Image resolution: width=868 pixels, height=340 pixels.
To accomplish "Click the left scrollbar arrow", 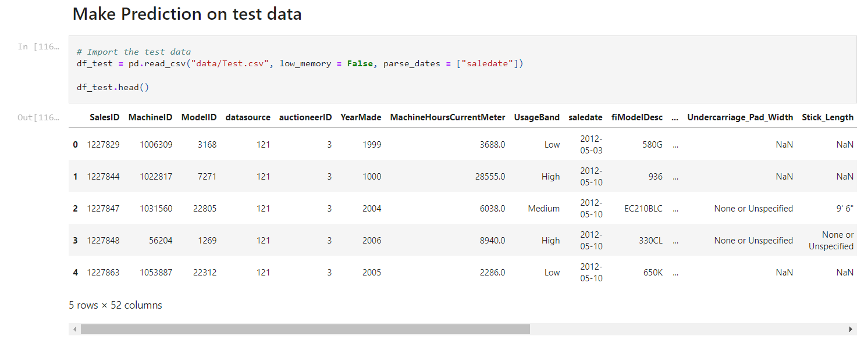I will 74,329.
